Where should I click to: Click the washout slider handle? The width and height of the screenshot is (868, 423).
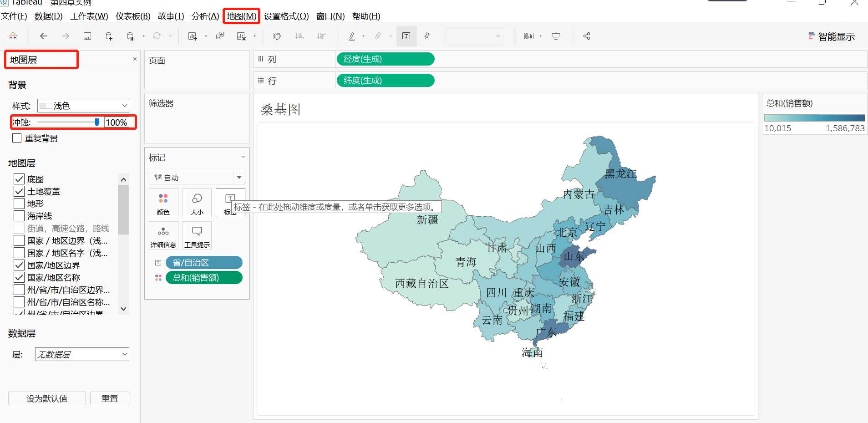click(96, 122)
